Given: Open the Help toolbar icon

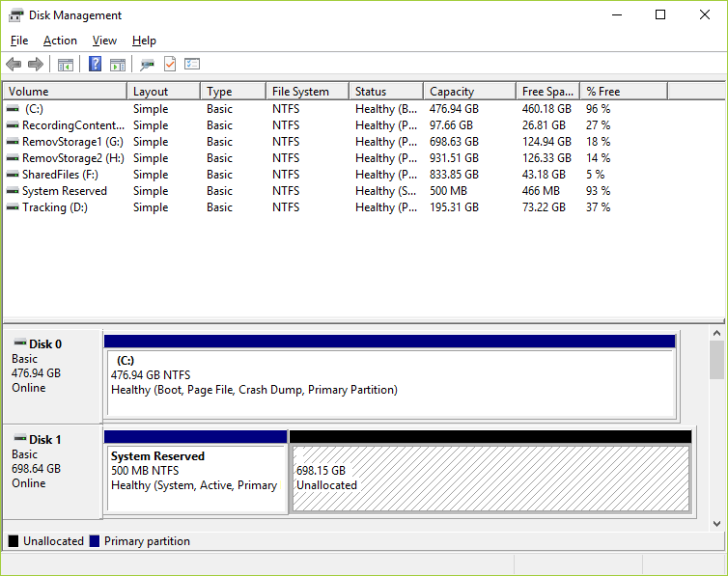Looking at the screenshot, I should 95,64.
